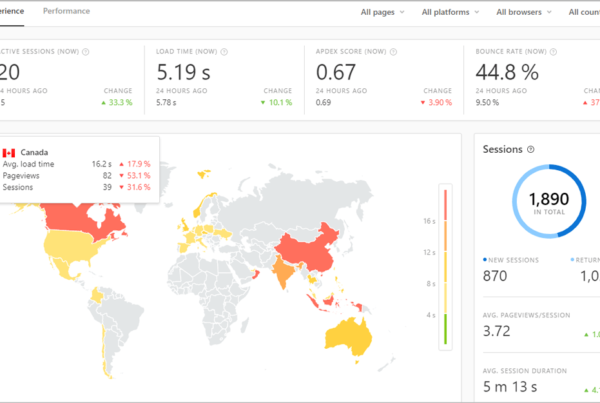
Task: Click the 1,890 in total sessions donut
Action: coord(549,201)
